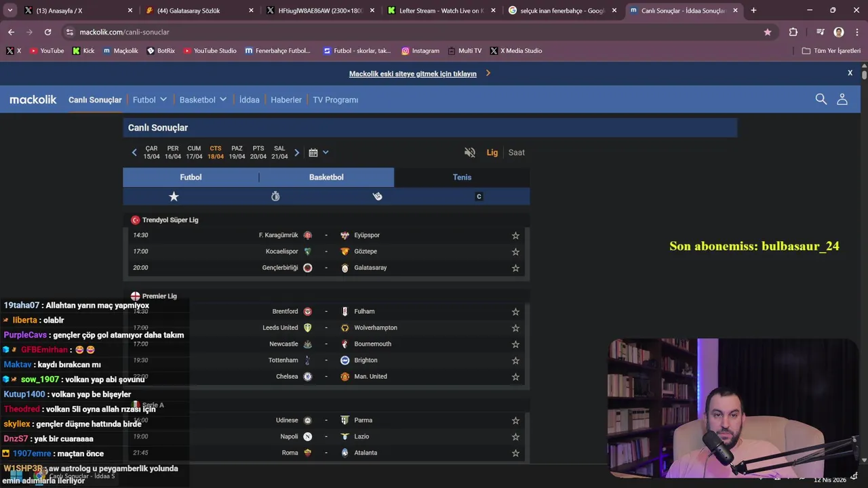The image size is (868, 488).
Task: Select the Iddaa coupon filter icon
Action: pos(377,197)
